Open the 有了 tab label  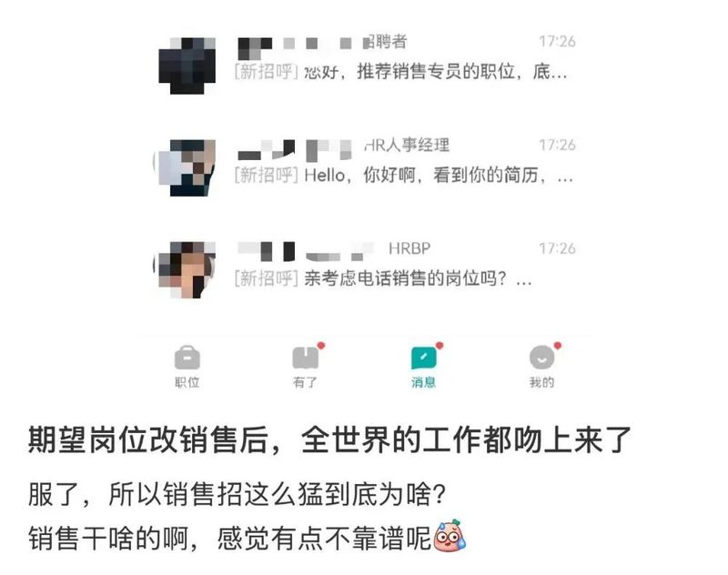tap(305, 382)
